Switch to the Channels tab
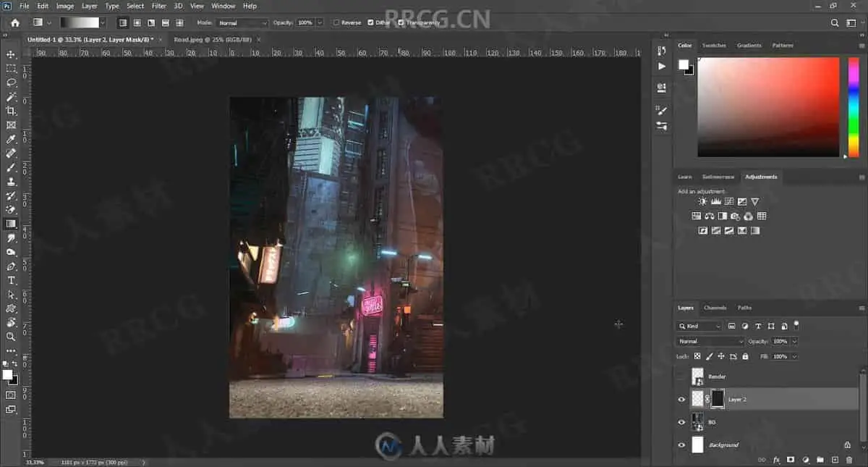868x467 pixels. pyautogui.click(x=715, y=308)
